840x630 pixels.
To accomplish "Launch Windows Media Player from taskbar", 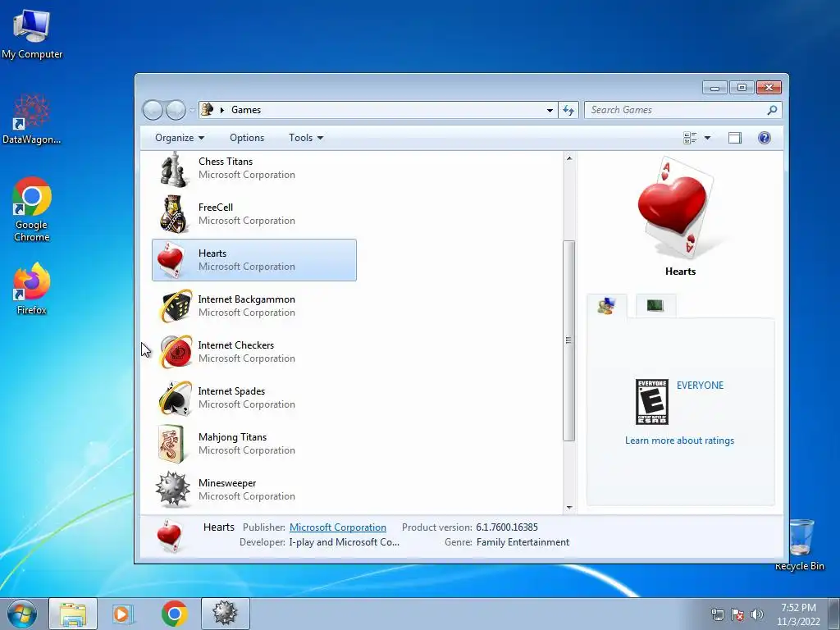I will click(123, 614).
